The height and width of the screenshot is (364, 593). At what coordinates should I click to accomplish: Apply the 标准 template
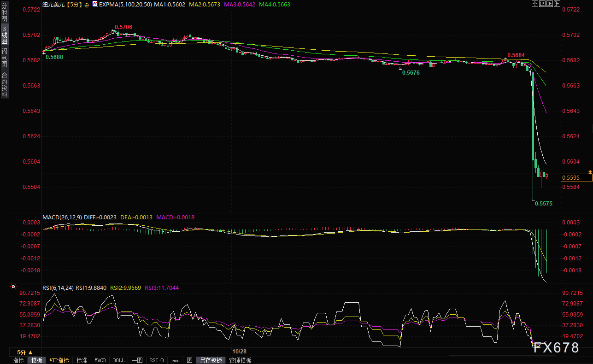(x=82, y=360)
